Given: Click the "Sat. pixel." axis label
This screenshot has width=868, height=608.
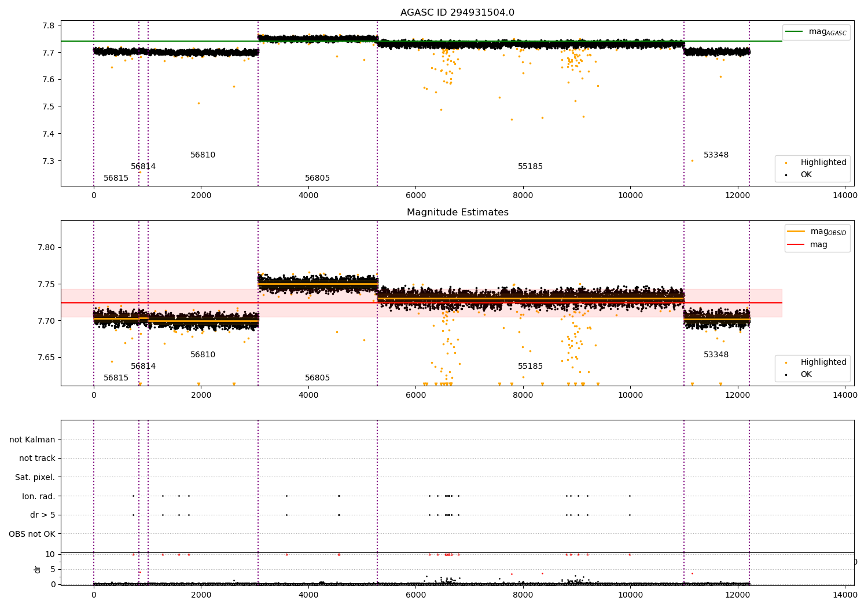Looking at the screenshot, I should 35,478.
